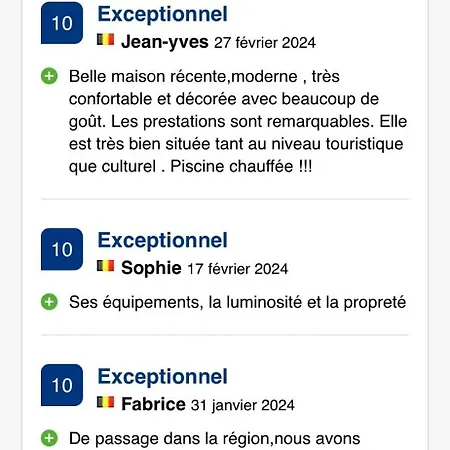Select reviewer name Sophie

151,268
